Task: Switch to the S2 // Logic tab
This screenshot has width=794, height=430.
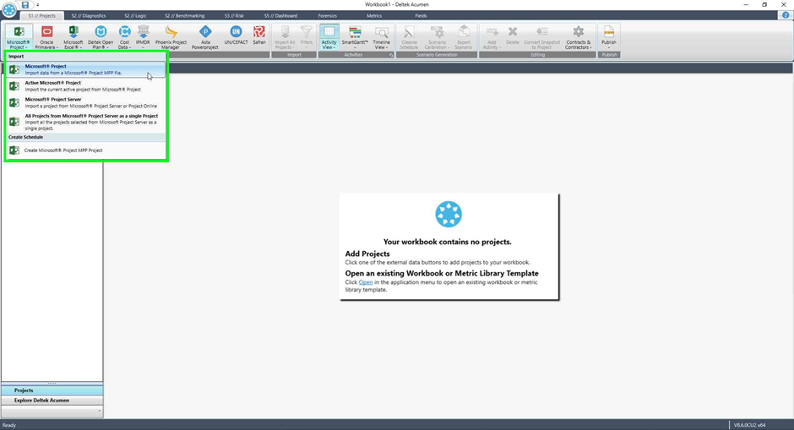Action: (x=135, y=16)
